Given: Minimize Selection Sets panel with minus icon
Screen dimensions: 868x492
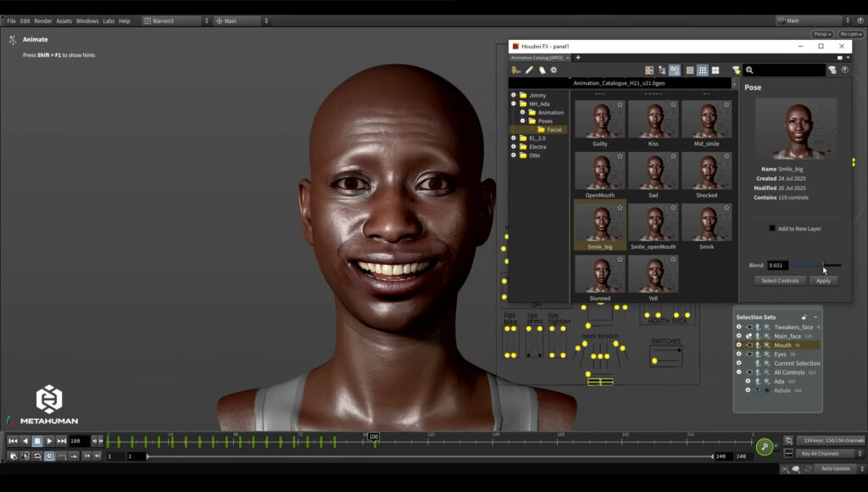Looking at the screenshot, I should click(815, 317).
